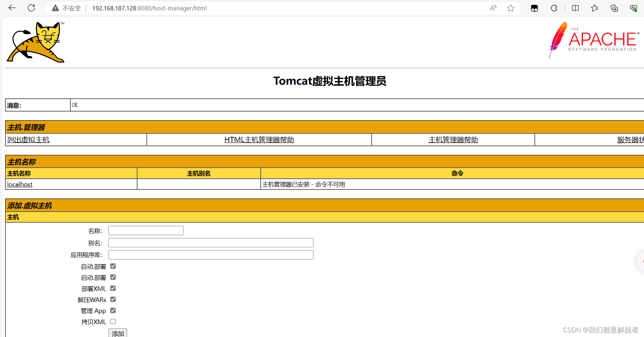Refresh the current page
Image resolution: width=644 pixels, height=337 pixels.
pyautogui.click(x=31, y=8)
